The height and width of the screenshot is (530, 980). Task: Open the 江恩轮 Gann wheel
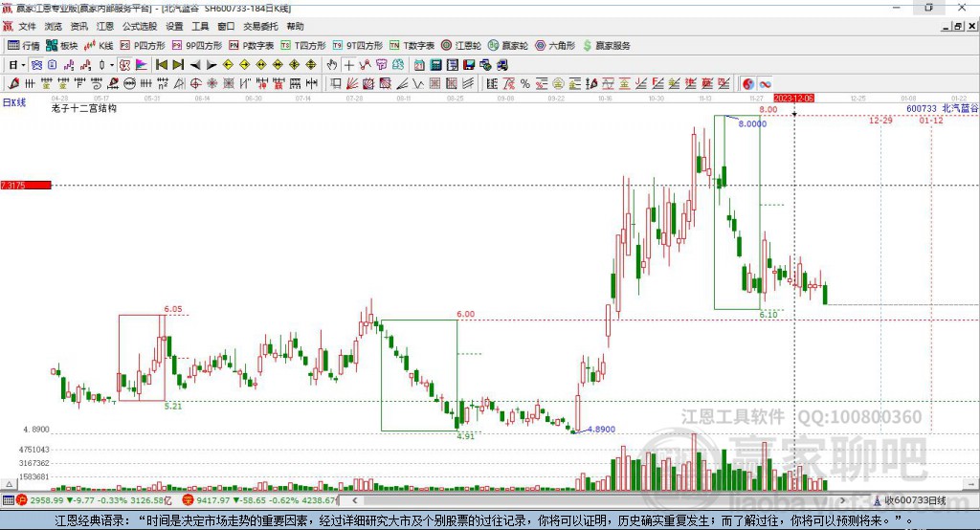461,46
